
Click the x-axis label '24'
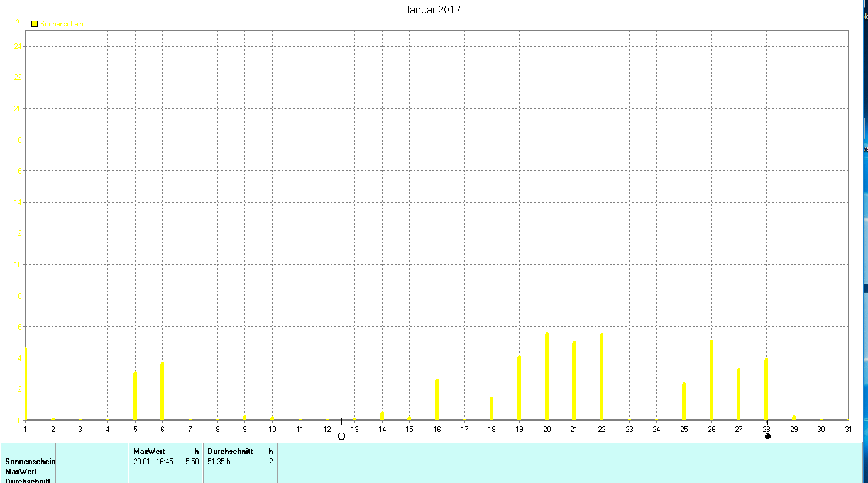[x=656, y=430]
